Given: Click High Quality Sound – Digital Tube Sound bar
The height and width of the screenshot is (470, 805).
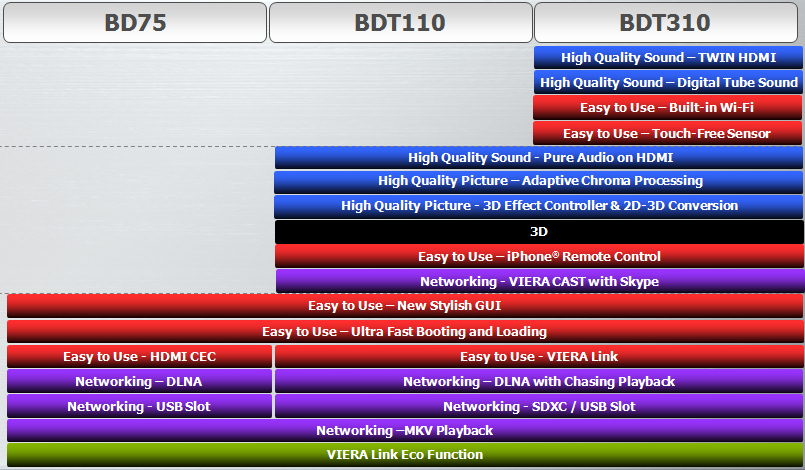Looking at the screenshot, I should (668, 82).
